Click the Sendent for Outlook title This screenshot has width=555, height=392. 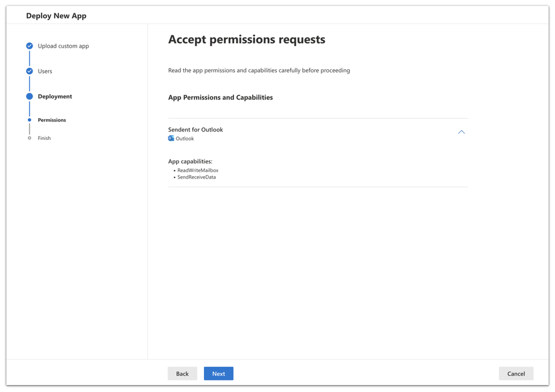point(195,130)
